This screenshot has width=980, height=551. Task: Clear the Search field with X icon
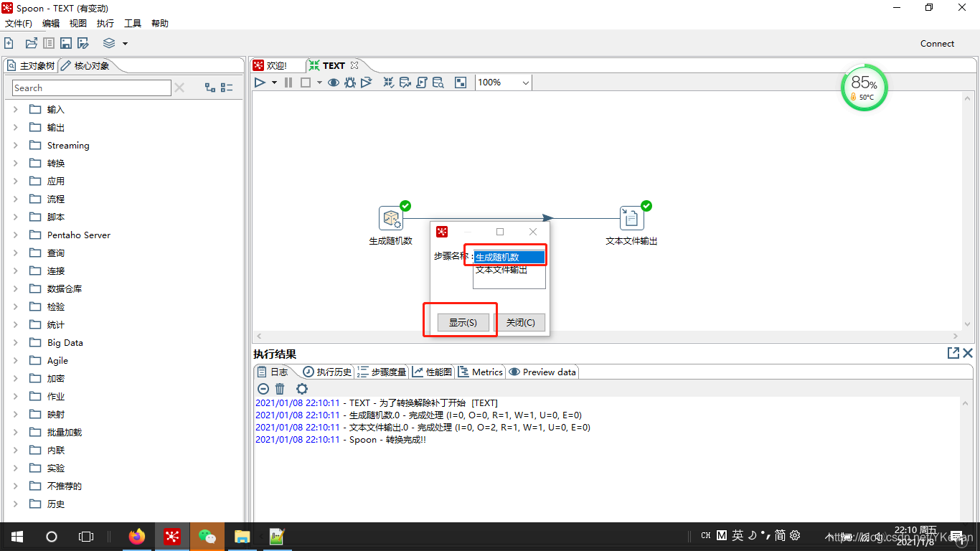click(179, 88)
